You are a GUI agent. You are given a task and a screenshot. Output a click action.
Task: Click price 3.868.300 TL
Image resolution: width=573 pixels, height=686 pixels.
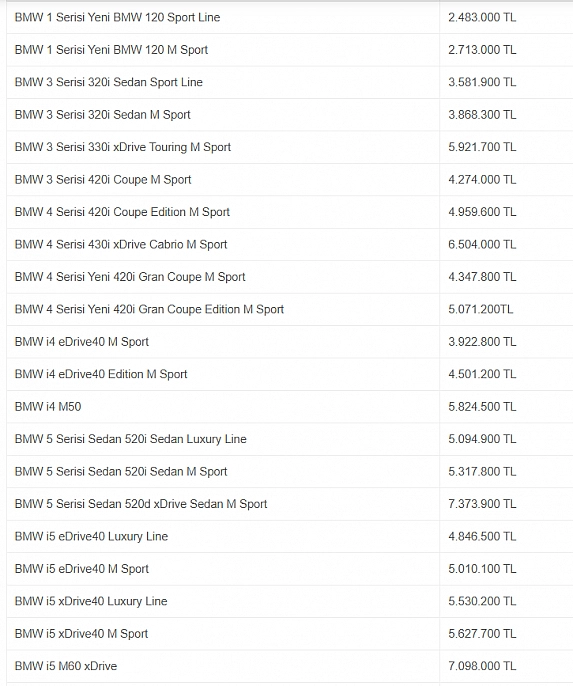[x=482, y=115]
